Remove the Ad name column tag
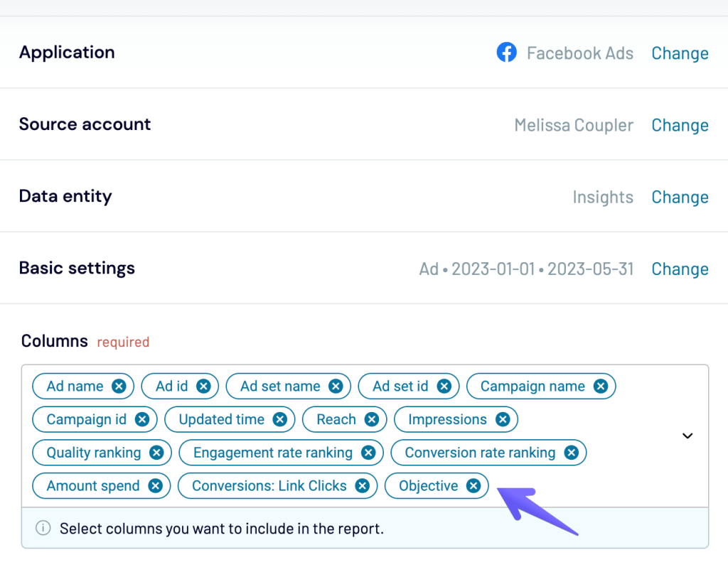Viewport: 728px width, 572px height. click(119, 387)
